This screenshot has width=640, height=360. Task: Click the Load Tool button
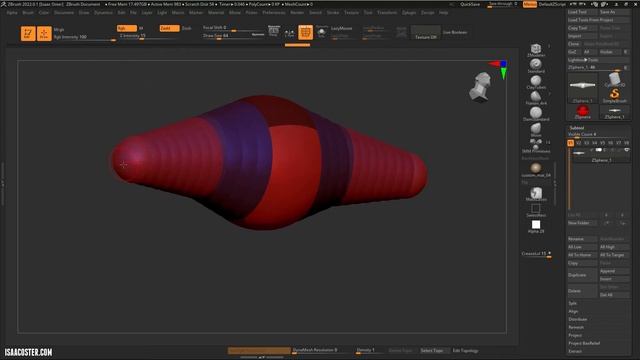[582, 12]
